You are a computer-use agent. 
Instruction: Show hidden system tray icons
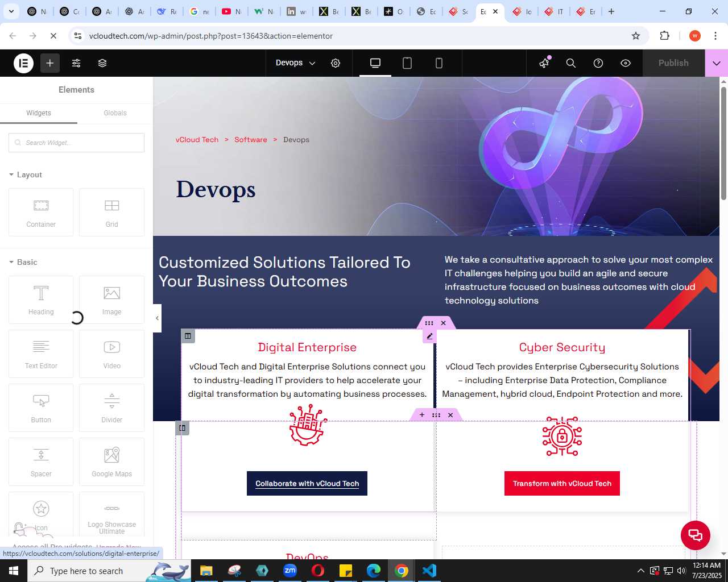point(641,571)
